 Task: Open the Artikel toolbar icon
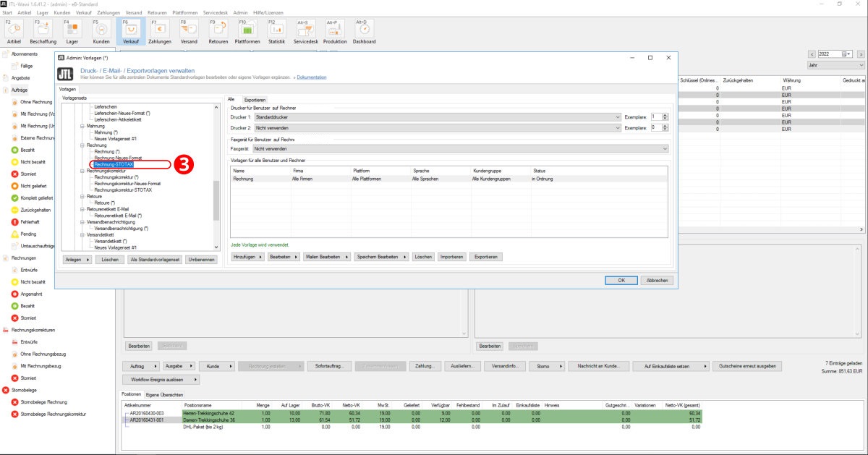(14, 30)
